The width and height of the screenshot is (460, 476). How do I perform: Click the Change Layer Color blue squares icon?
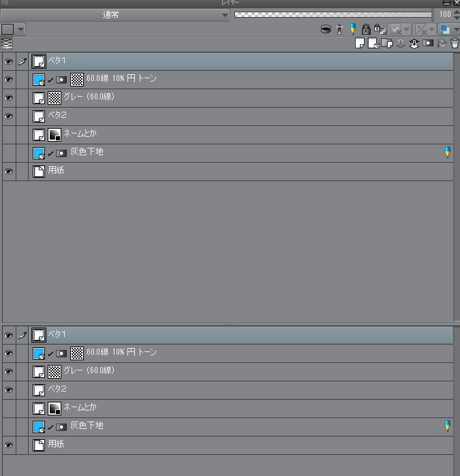point(445,29)
